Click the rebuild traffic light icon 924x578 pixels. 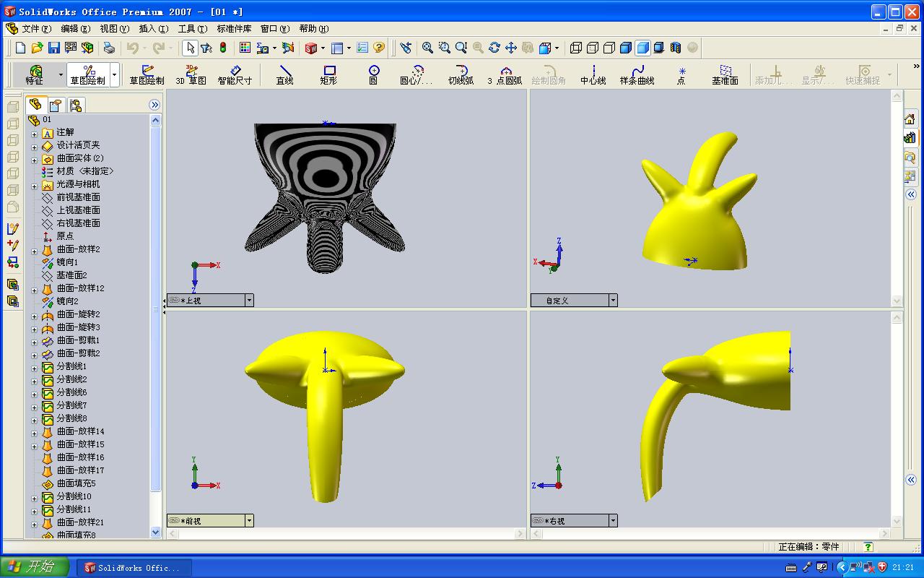(x=223, y=48)
